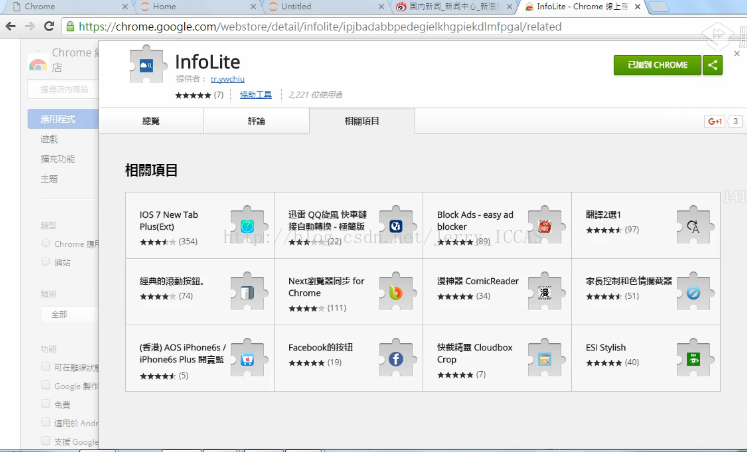Open a new browser tab
This screenshot has width=747, height=452.
[x=658, y=7]
